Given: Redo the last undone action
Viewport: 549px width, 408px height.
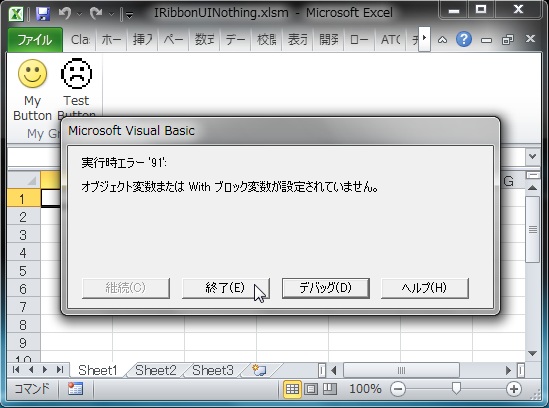Looking at the screenshot, I should (x=96, y=14).
